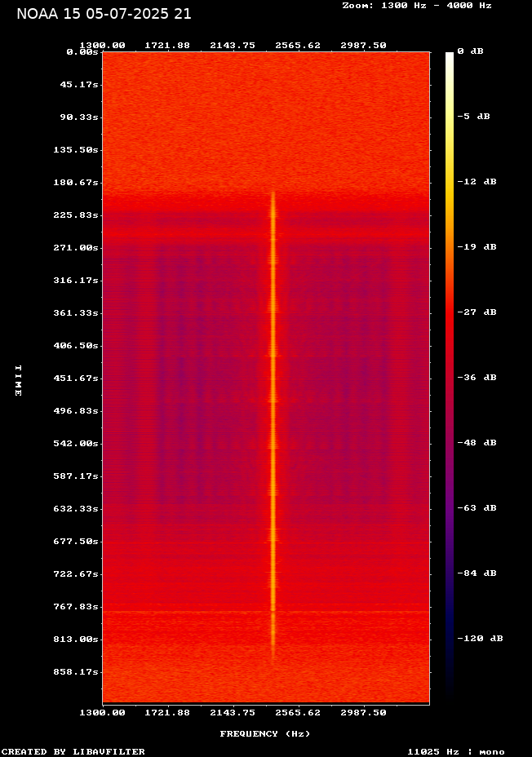Click the -36 dB legend label
The image size is (532, 757).
(477, 377)
